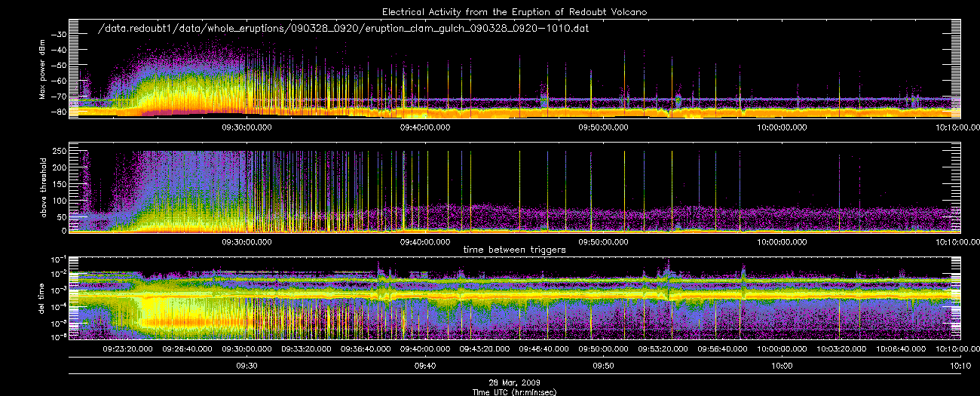
Task: Click the '09:33:20.000' time label
Action: [306, 350]
